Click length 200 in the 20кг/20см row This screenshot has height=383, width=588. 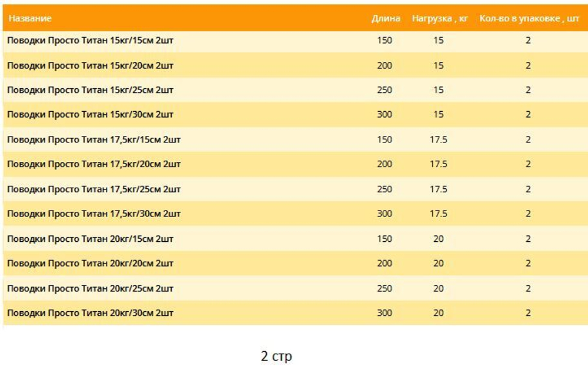coord(385,264)
